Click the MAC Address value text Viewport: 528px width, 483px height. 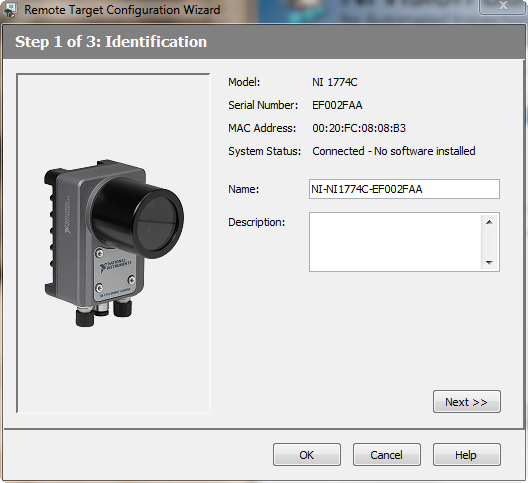click(359, 128)
